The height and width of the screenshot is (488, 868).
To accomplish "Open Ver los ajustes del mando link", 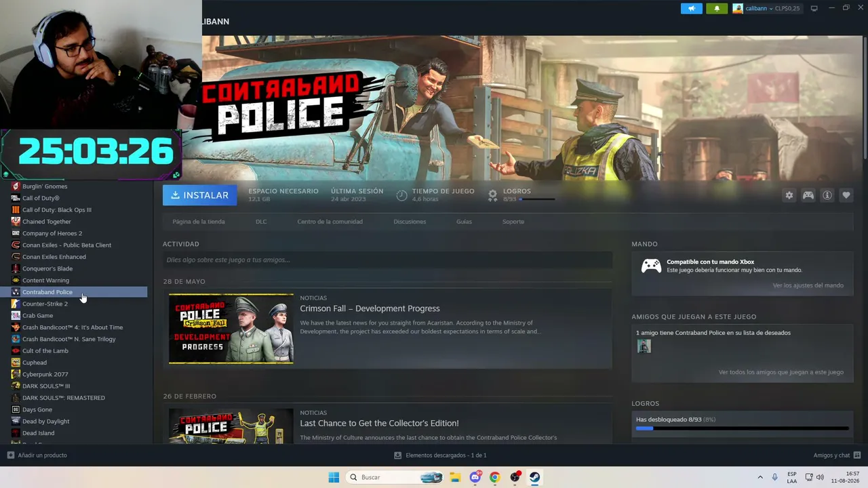I will [808, 285].
